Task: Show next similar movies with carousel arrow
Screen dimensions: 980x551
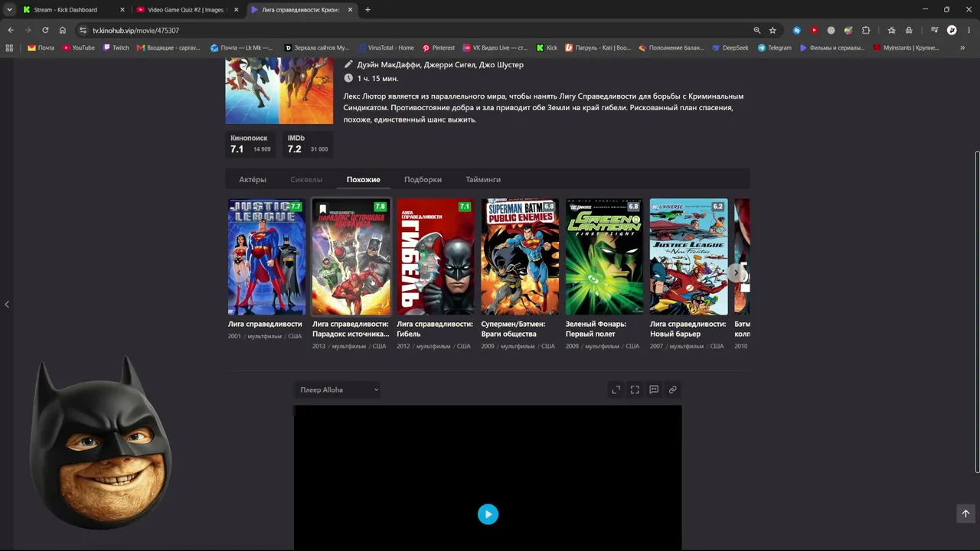Action: pos(737,272)
